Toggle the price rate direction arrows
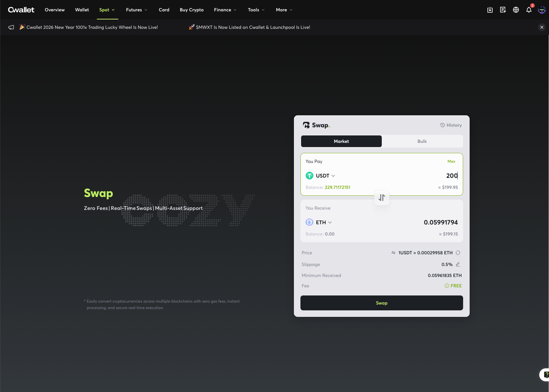 [x=393, y=253]
